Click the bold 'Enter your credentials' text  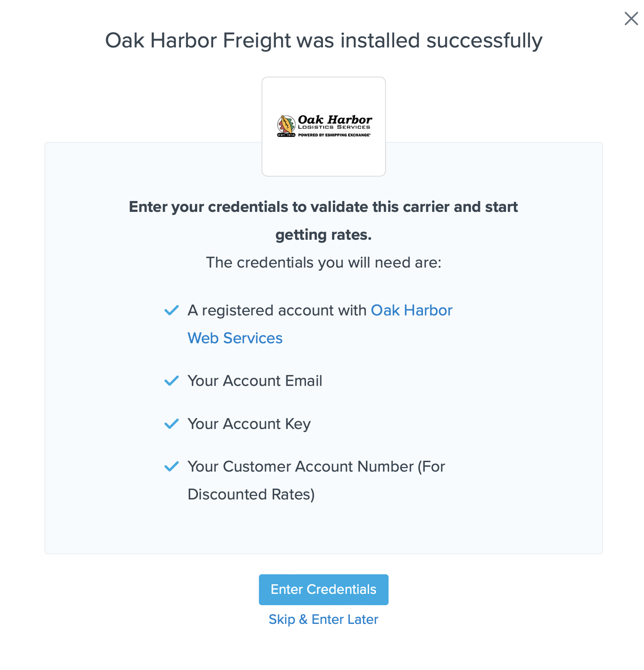pyautogui.click(x=323, y=207)
